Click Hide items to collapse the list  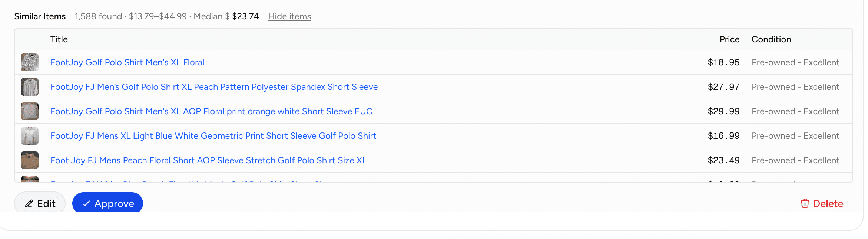click(289, 16)
